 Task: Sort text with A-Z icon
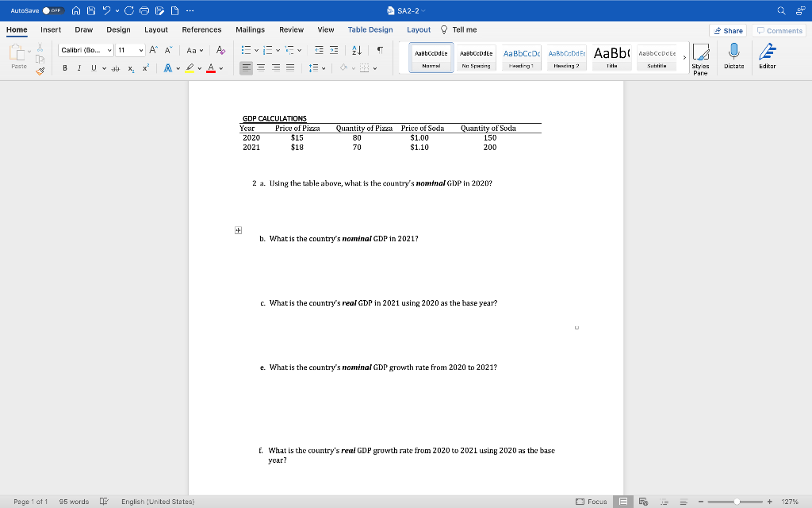tap(357, 50)
